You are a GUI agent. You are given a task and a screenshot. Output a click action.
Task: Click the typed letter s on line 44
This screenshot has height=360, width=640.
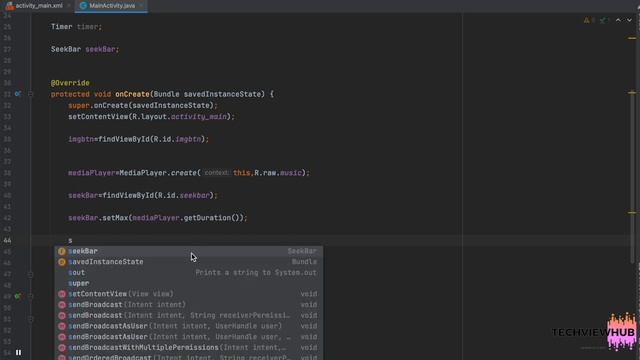pyautogui.click(x=70, y=240)
